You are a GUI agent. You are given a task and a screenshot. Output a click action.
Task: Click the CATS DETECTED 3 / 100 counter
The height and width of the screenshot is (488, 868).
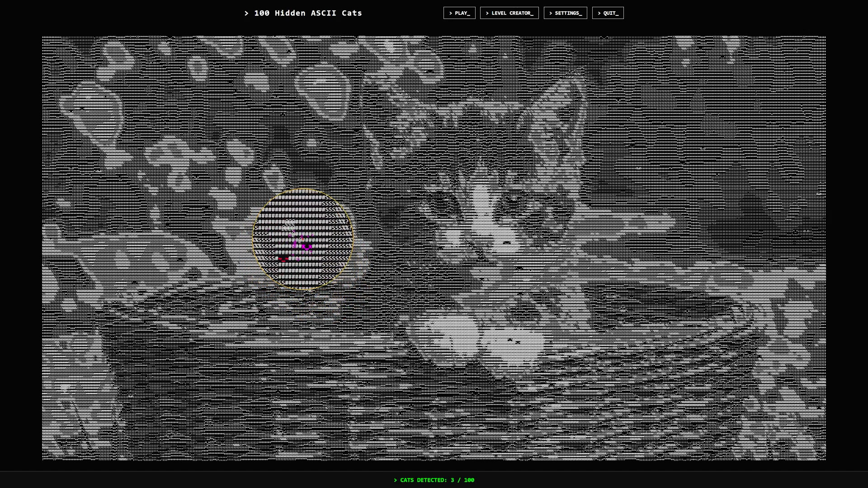pos(434,480)
